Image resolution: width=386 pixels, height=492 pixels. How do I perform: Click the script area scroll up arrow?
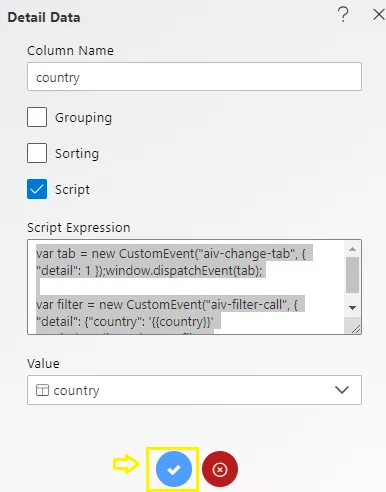click(x=352, y=249)
